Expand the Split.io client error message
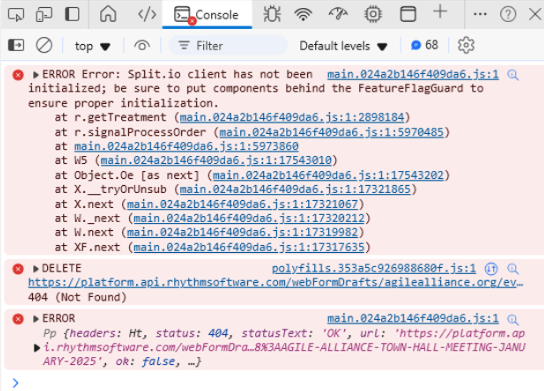This screenshot has height=391, width=544. pos(35,75)
